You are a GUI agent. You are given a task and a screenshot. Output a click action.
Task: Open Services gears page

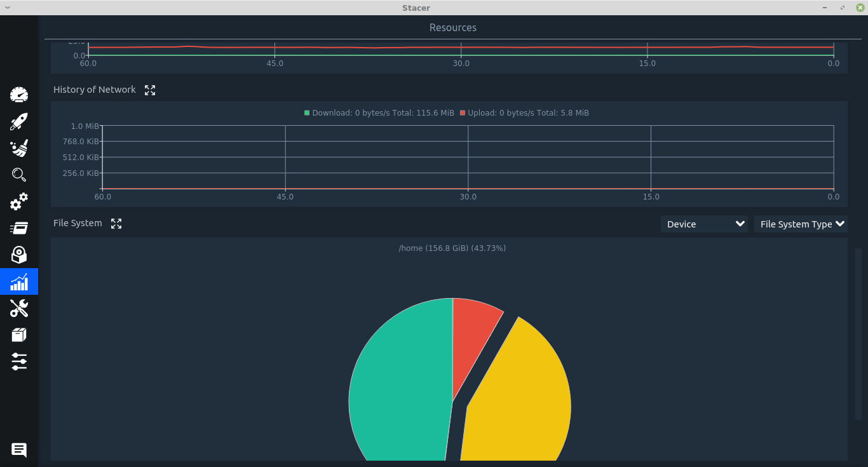pyautogui.click(x=19, y=202)
